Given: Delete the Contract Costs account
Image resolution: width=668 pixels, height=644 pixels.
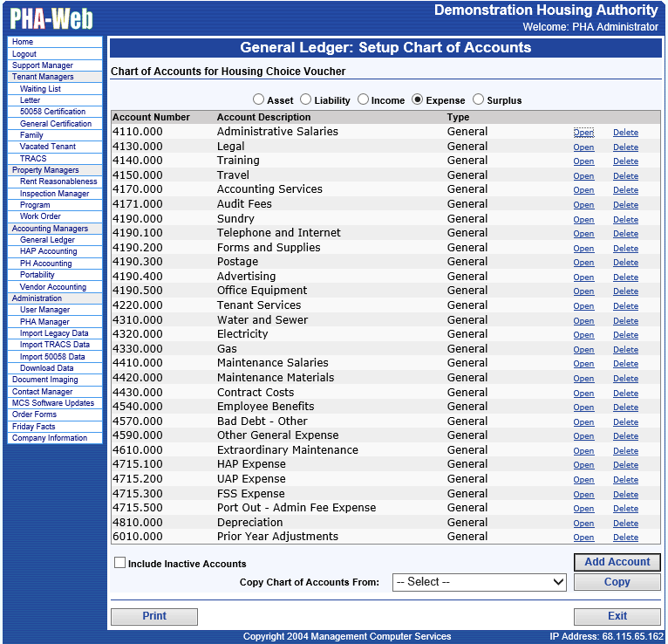Looking at the screenshot, I should [x=625, y=394].
